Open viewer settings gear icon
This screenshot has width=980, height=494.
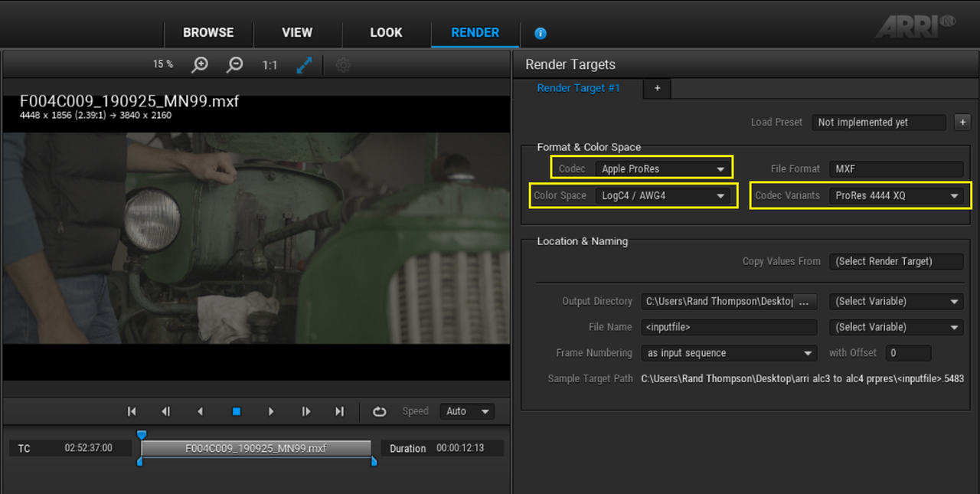[x=343, y=65]
